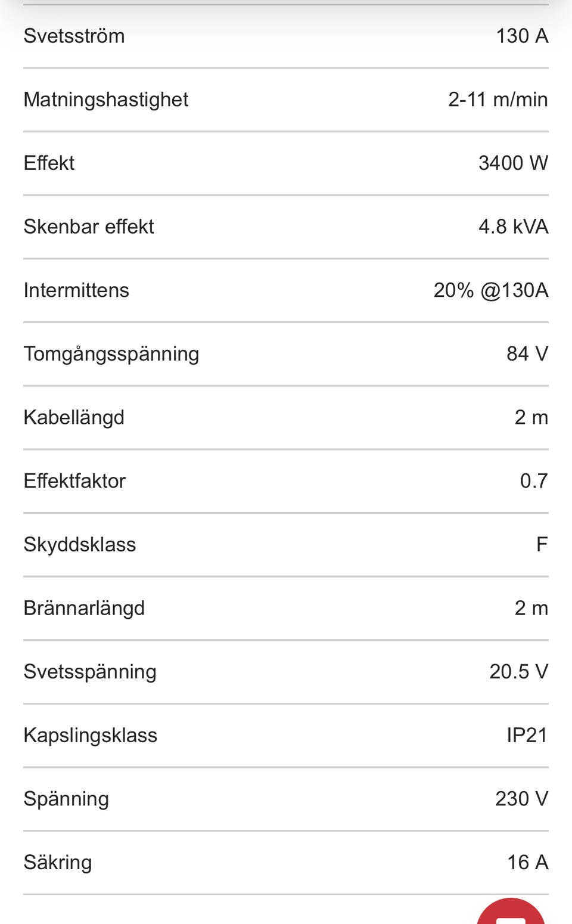Click the Skyddsklass label
The image size is (572, 924).
[x=79, y=545]
